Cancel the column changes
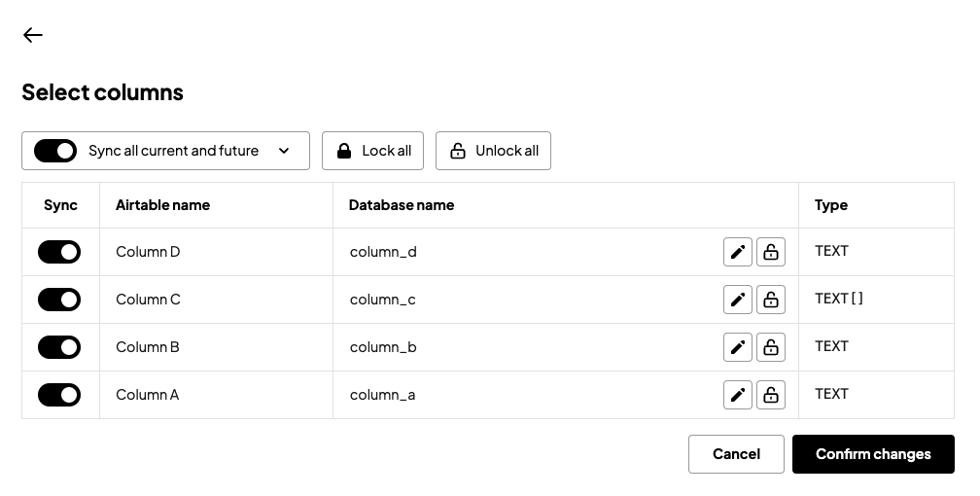 [x=736, y=454]
